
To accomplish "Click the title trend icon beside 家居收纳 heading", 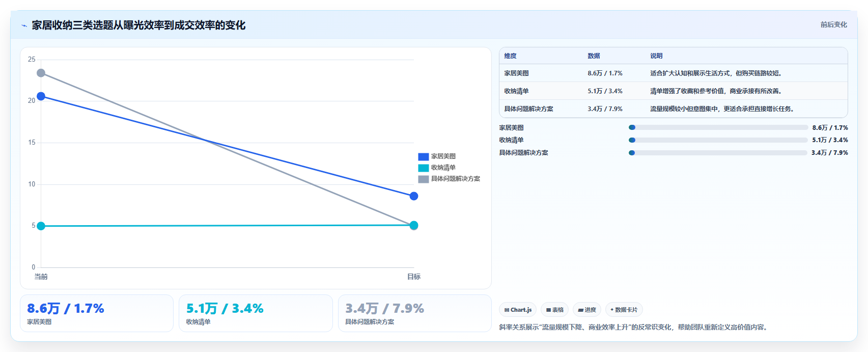I will 24,25.
